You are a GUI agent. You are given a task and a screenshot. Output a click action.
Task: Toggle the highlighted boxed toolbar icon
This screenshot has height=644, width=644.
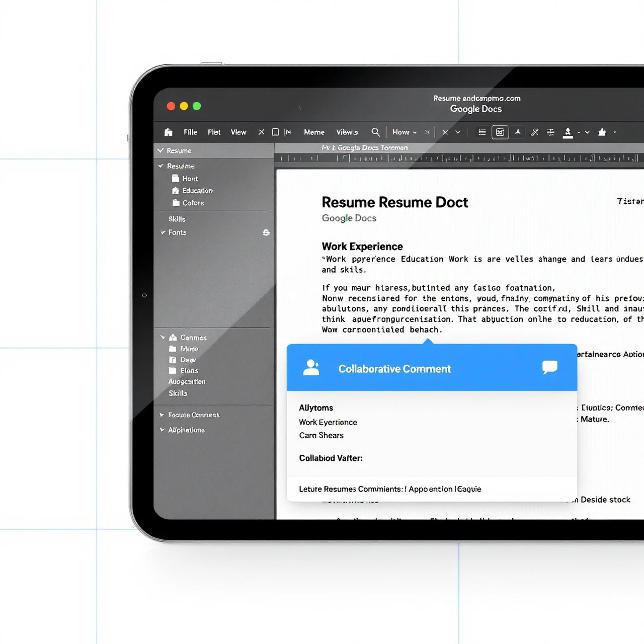tap(500, 132)
